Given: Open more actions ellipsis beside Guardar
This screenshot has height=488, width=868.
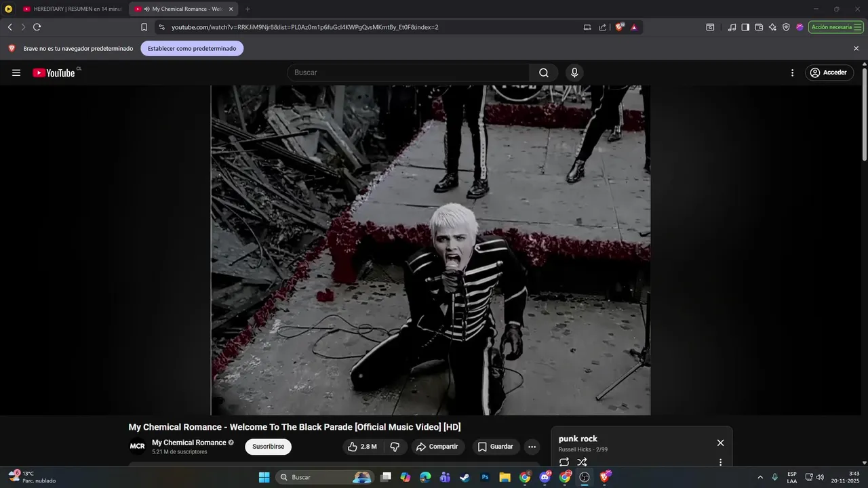Looking at the screenshot, I should [x=532, y=447].
